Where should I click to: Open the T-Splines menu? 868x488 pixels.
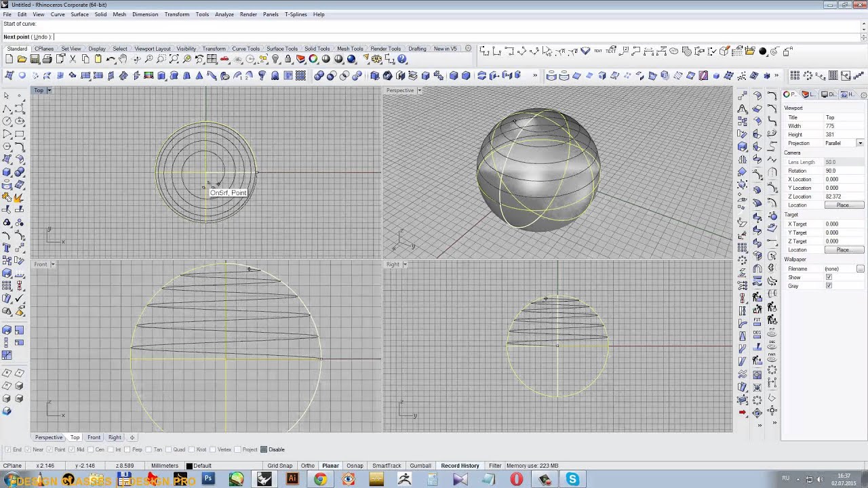(x=295, y=14)
